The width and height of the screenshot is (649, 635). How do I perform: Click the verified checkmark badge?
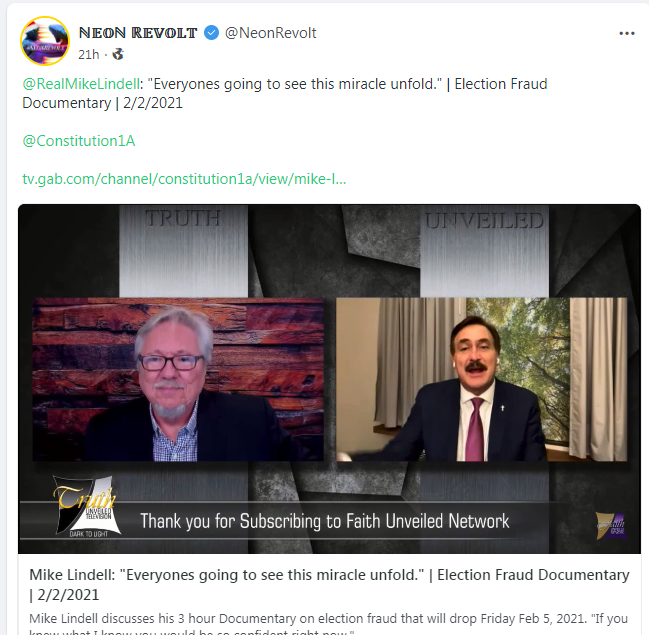[212, 33]
